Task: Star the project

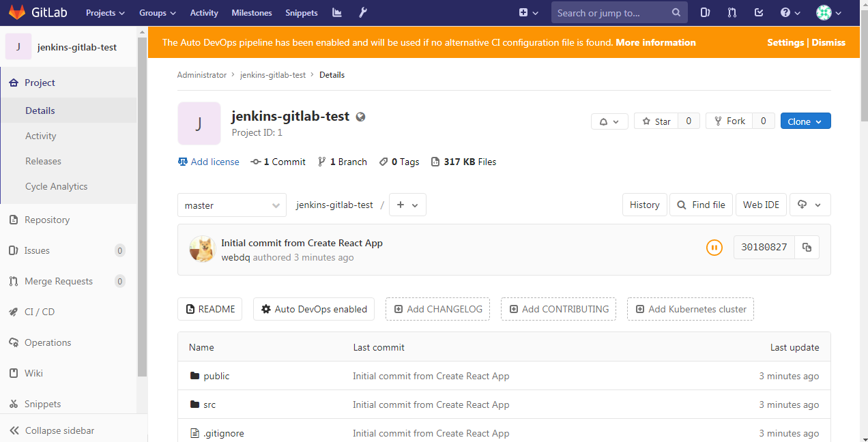Action: click(656, 121)
